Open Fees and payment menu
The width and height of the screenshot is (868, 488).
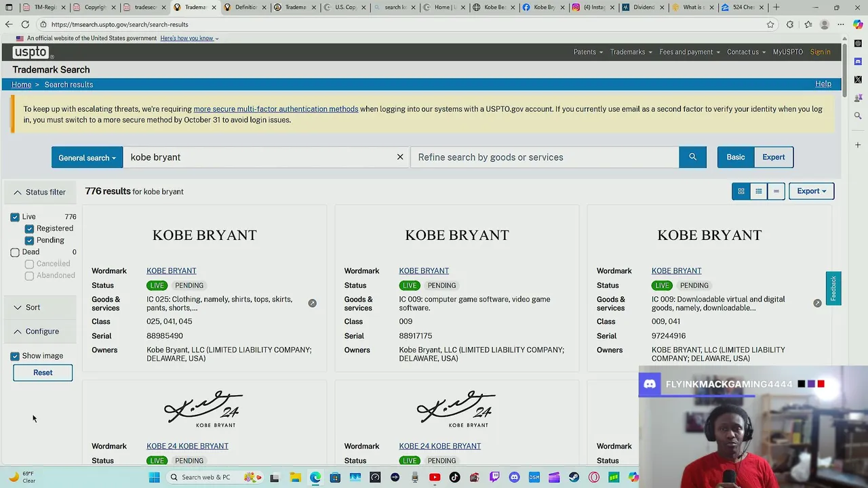(690, 52)
